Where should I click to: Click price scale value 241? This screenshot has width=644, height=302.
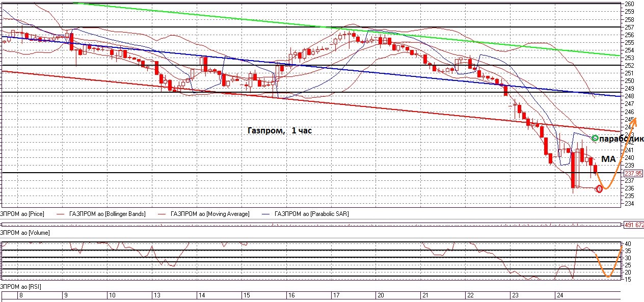[x=629, y=150]
